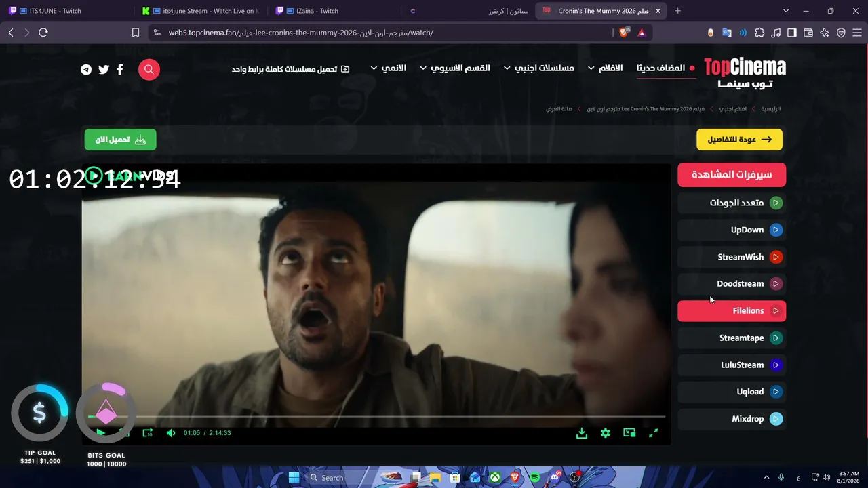
Task: Switch to the IZaina - Twitch tab
Action: [x=335, y=11]
